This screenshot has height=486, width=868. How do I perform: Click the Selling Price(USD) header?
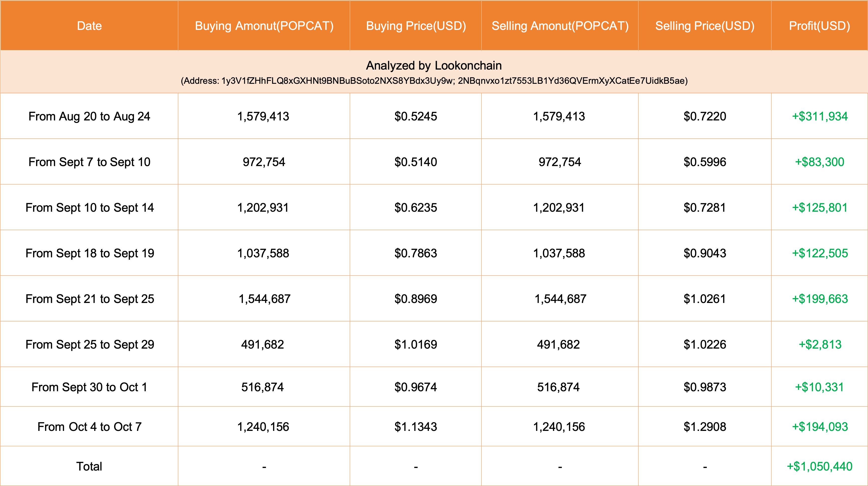point(705,26)
